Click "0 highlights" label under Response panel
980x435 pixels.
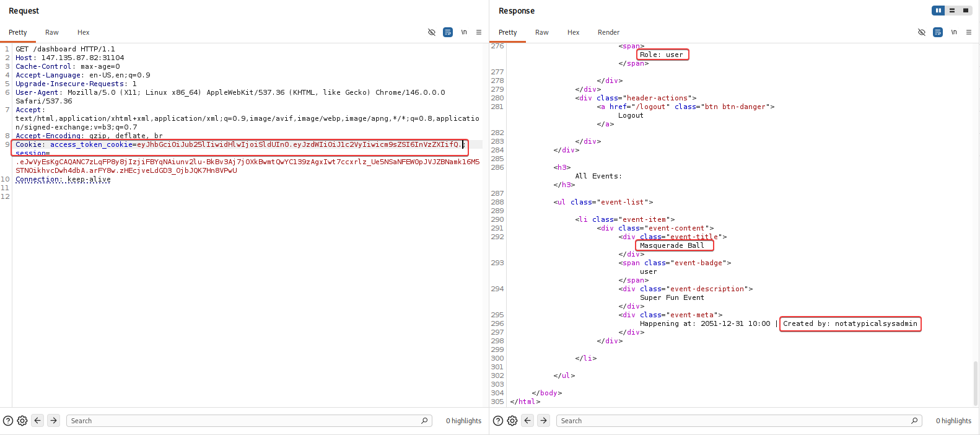click(x=953, y=421)
